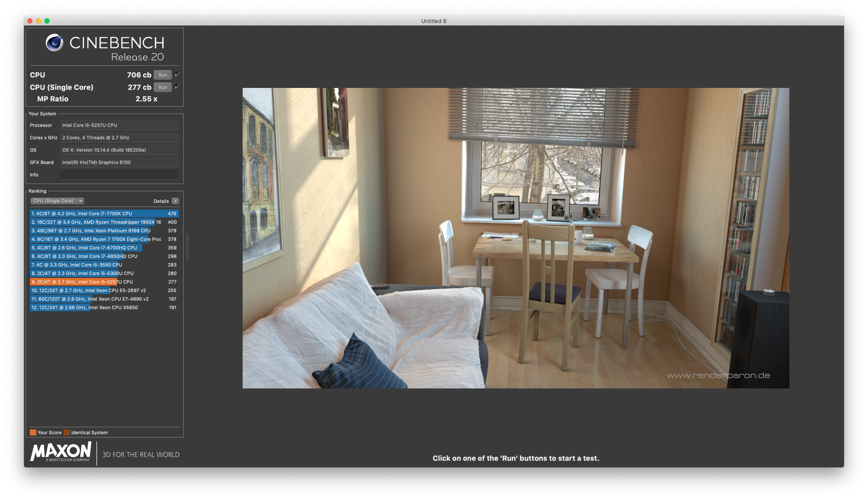Click the rendered room scene image
This screenshot has width=868, height=499.
pos(516,238)
